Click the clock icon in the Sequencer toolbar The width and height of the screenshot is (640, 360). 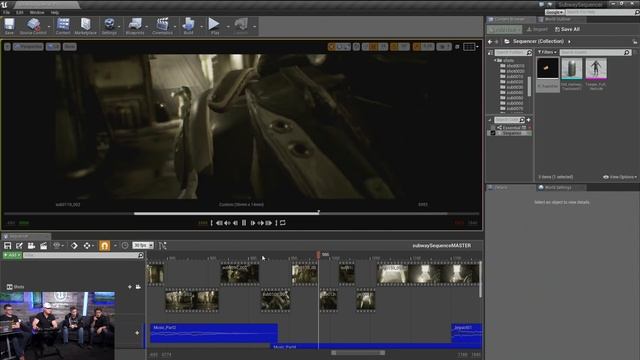pyautogui.click(x=125, y=245)
